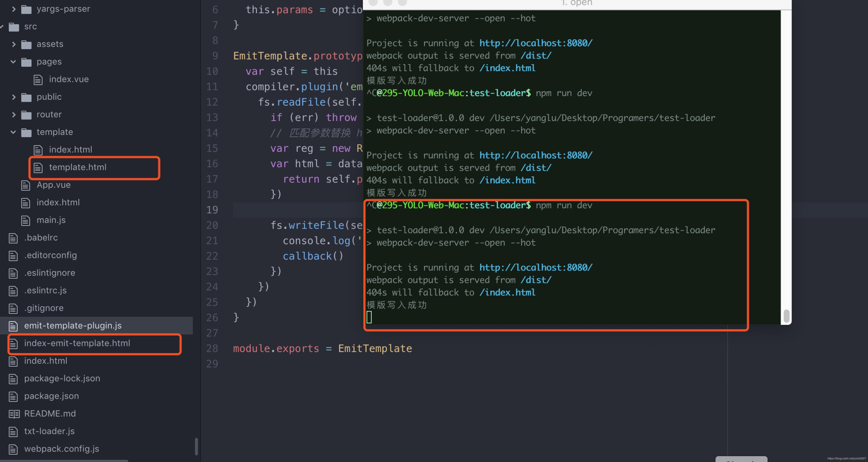868x462 pixels.
Task: Click the .gitignore file icon
Action: (x=14, y=308)
